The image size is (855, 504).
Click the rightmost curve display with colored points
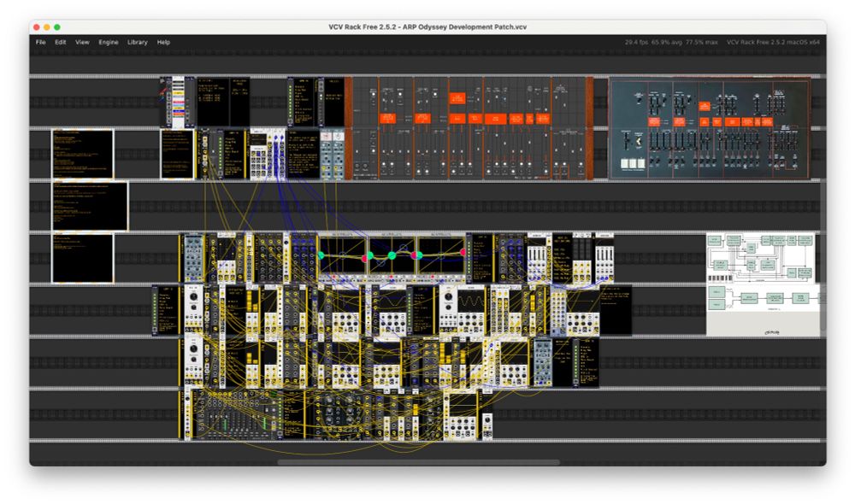(x=440, y=255)
